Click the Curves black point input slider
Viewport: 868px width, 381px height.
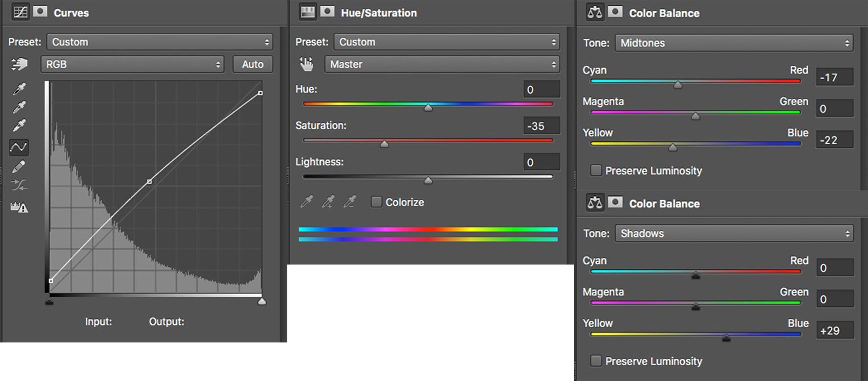(49, 301)
